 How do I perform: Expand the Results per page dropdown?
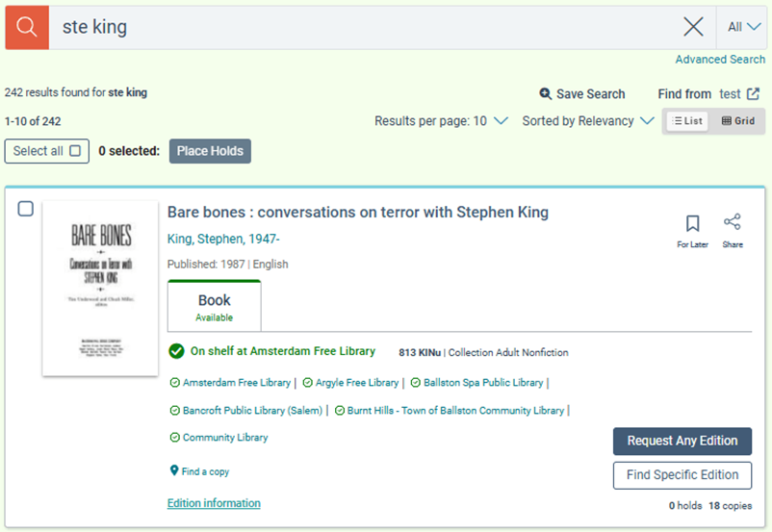pyautogui.click(x=441, y=121)
